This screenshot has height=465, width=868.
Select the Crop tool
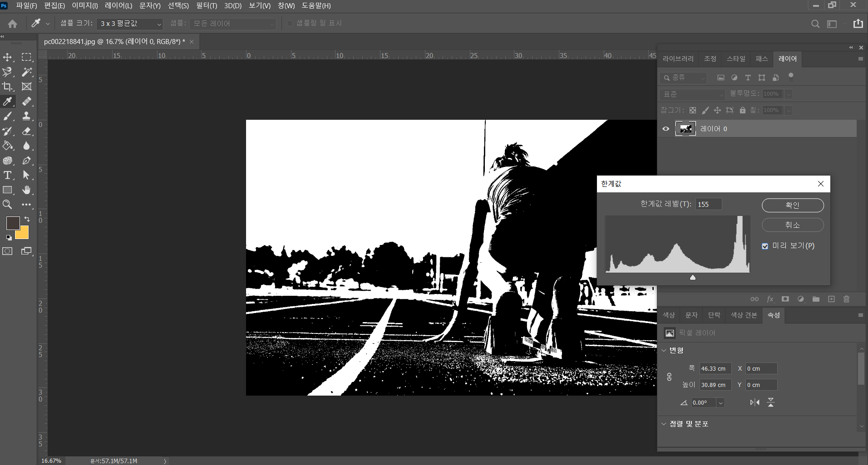[8, 87]
